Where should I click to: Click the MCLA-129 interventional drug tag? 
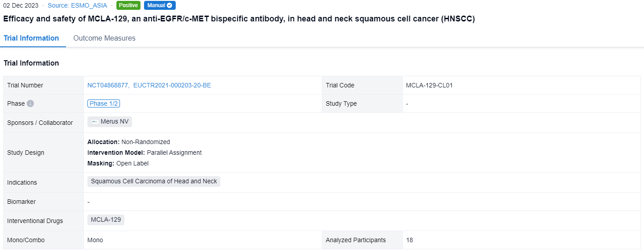(x=106, y=220)
